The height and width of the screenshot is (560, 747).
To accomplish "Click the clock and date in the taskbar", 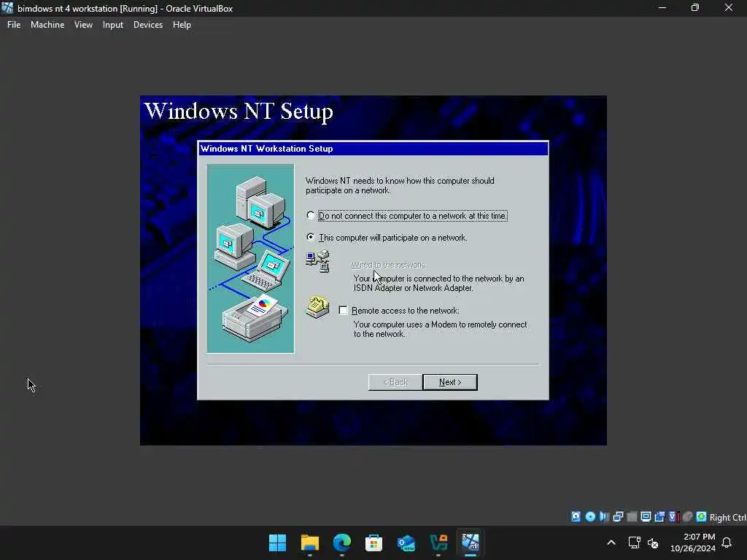I will [693, 542].
